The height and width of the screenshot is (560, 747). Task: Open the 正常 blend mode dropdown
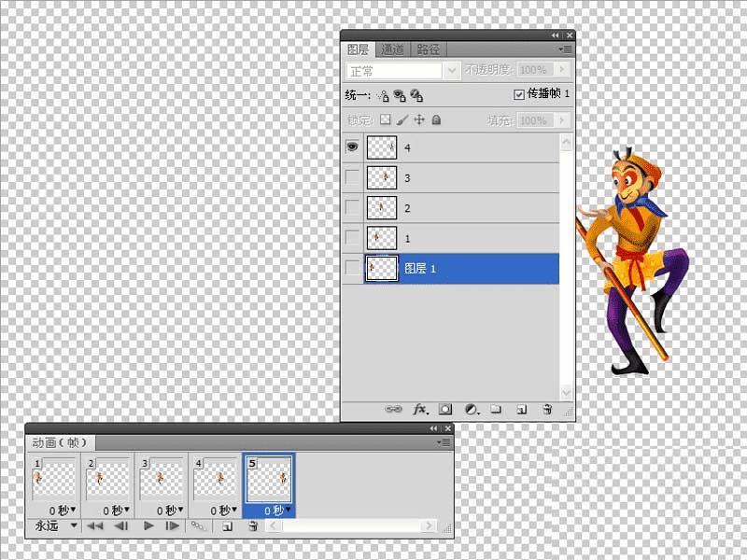point(402,72)
